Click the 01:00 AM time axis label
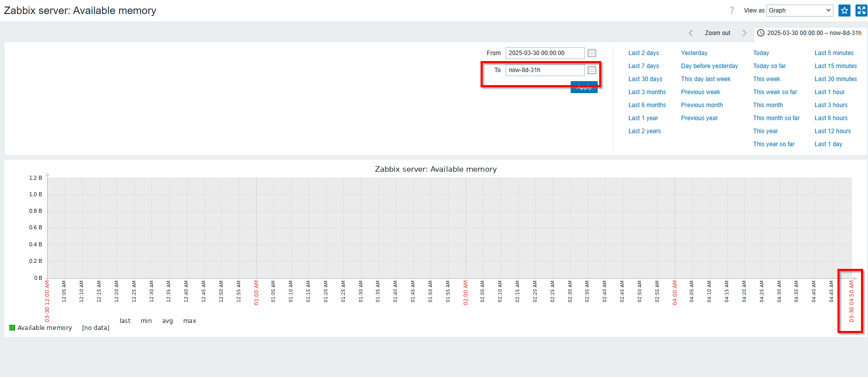 click(256, 292)
